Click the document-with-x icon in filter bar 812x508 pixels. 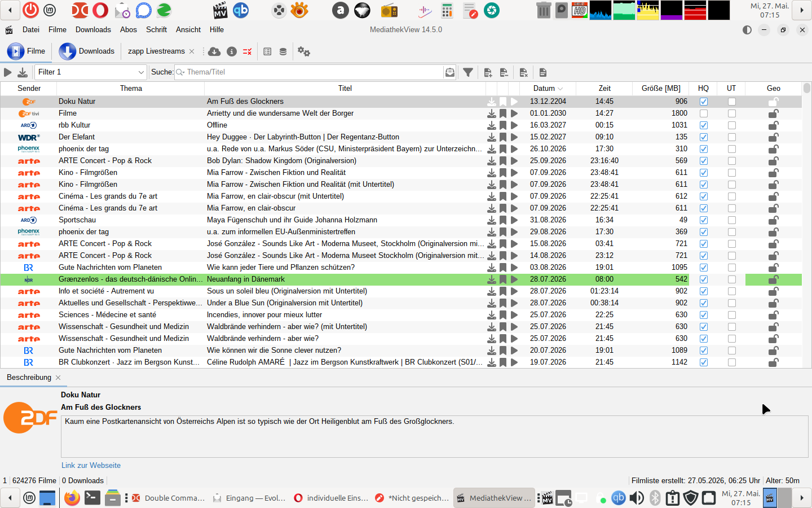524,72
